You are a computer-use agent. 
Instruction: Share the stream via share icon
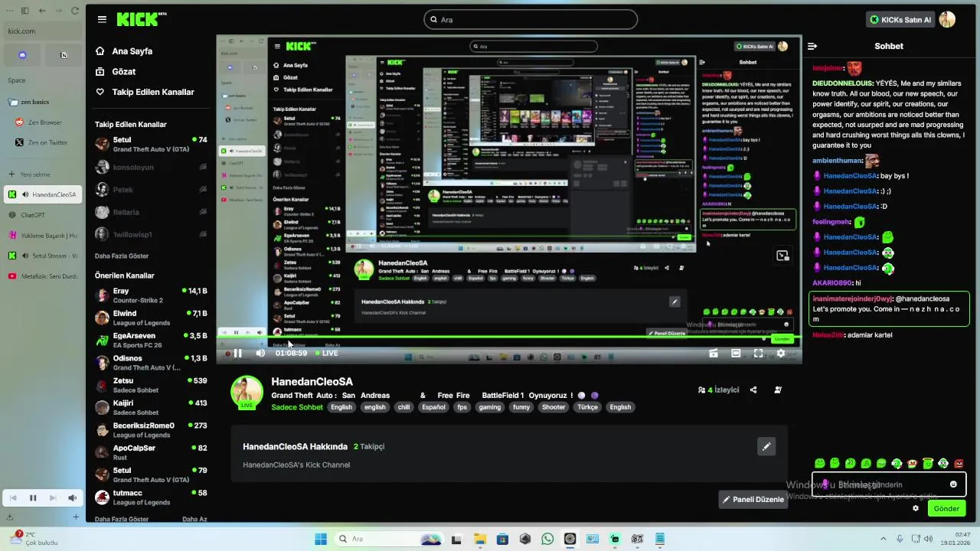[x=753, y=390]
